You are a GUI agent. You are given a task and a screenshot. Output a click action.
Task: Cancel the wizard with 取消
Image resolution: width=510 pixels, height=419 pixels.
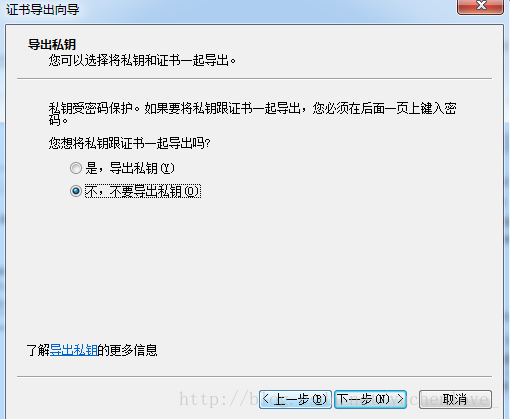pyautogui.click(x=455, y=399)
